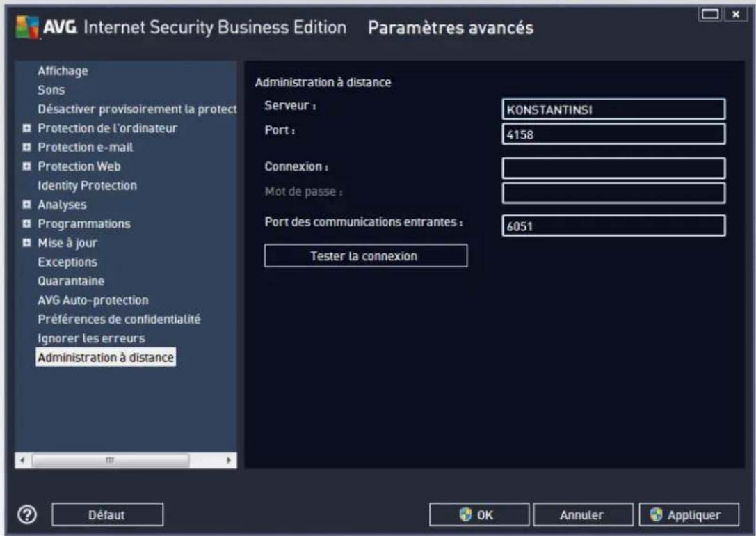This screenshot has width=756, height=536.
Task: Expand the Protection Web node
Action: point(27,166)
